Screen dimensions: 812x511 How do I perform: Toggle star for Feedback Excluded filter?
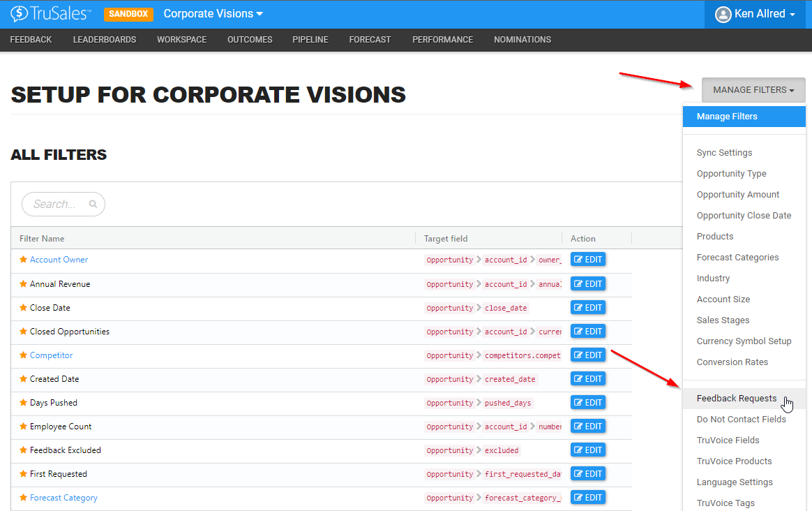[x=23, y=450]
